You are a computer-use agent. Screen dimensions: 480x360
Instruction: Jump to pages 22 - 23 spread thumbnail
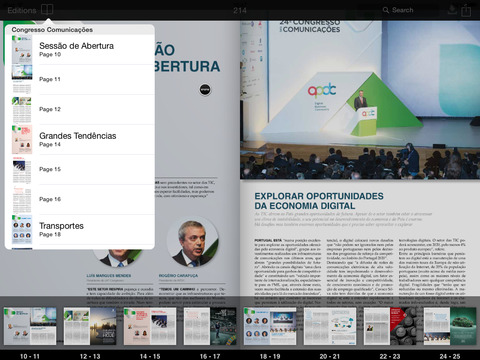(x=390, y=326)
